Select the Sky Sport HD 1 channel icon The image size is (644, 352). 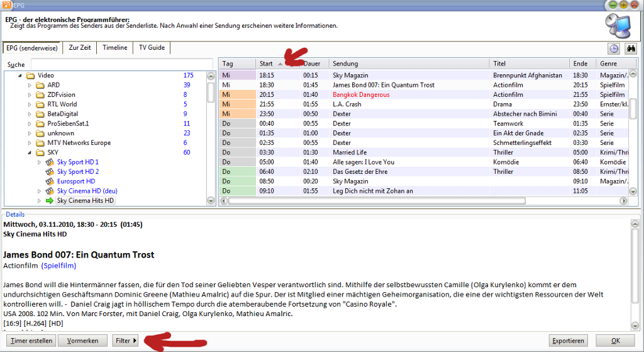click(50, 162)
